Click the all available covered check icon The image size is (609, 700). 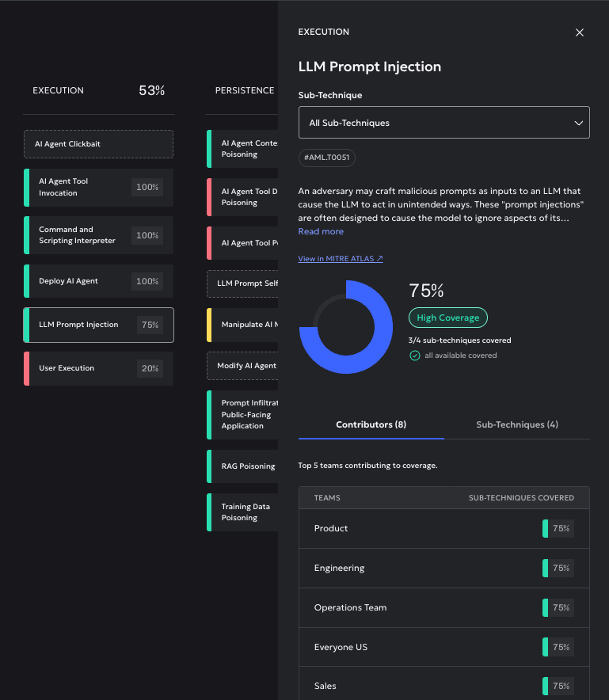(x=415, y=356)
